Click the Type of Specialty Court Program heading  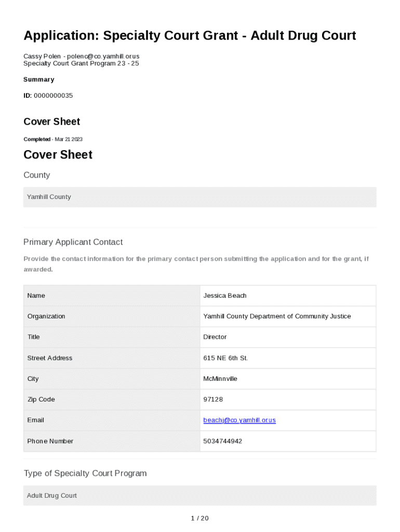coord(85,473)
